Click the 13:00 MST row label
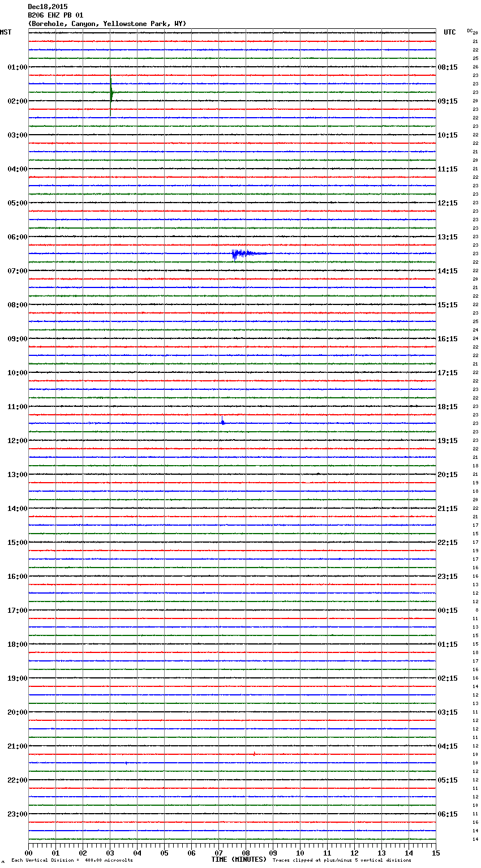 click(18, 475)
